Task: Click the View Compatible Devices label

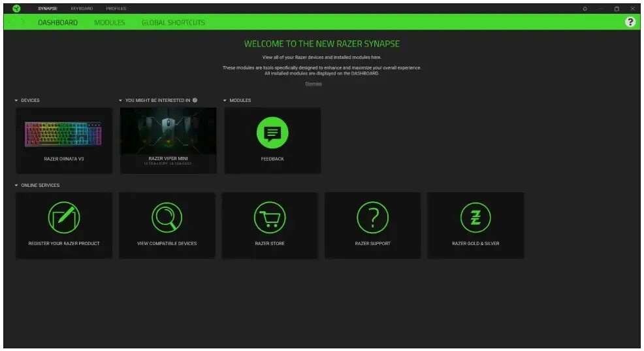Action: pyautogui.click(x=167, y=244)
